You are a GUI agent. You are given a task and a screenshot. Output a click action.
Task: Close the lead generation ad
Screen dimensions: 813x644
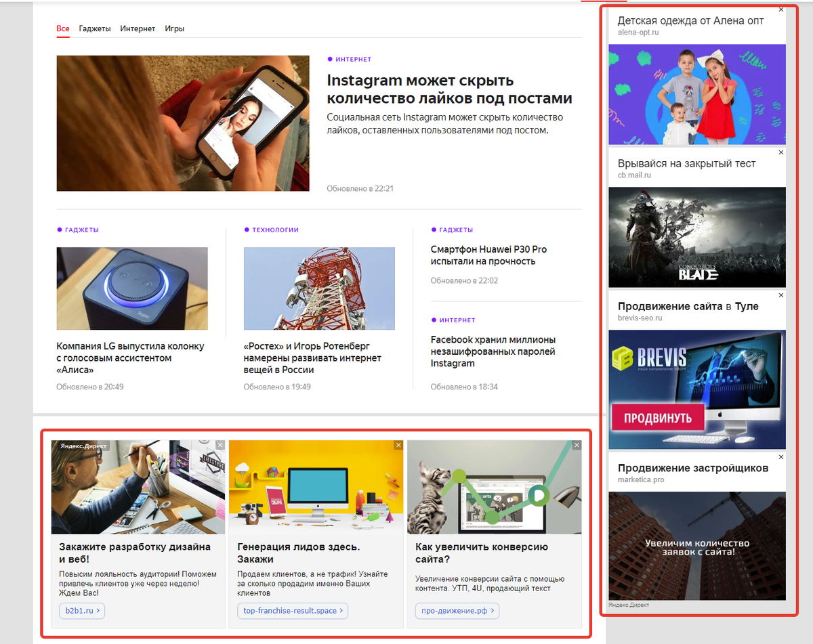click(x=398, y=445)
